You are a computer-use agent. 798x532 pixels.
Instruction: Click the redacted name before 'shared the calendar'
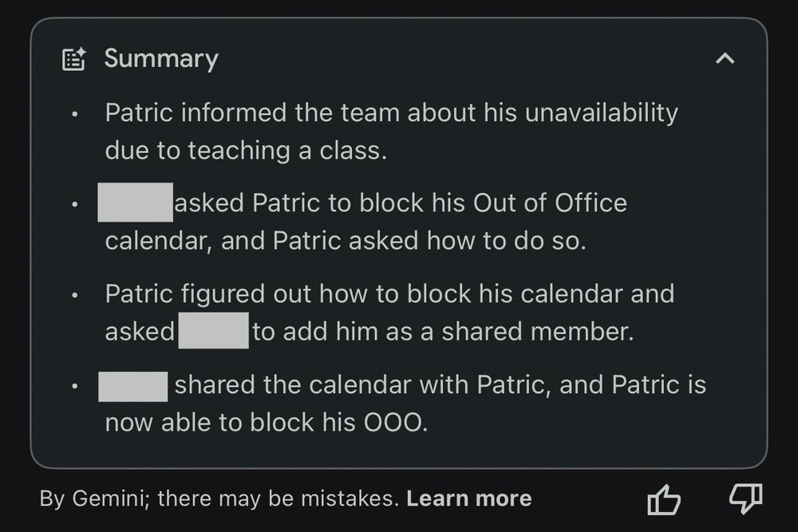click(x=132, y=387)
